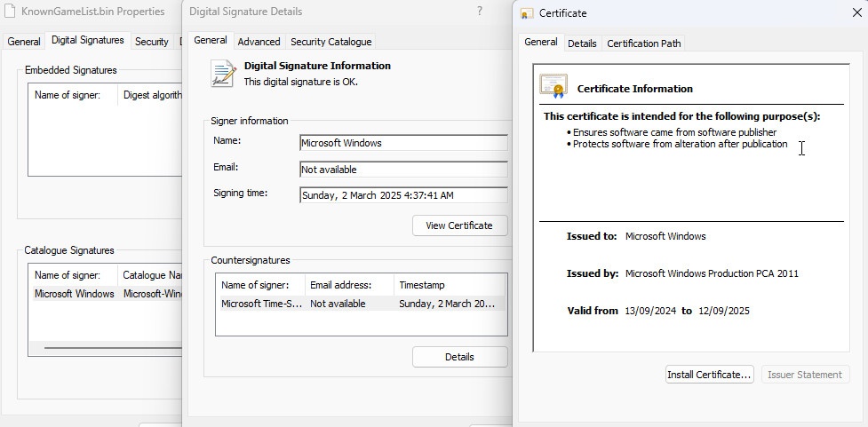This screenshot has height=427, width=868.
Task: Click the Digest algorithm column header
Action: 150,95
